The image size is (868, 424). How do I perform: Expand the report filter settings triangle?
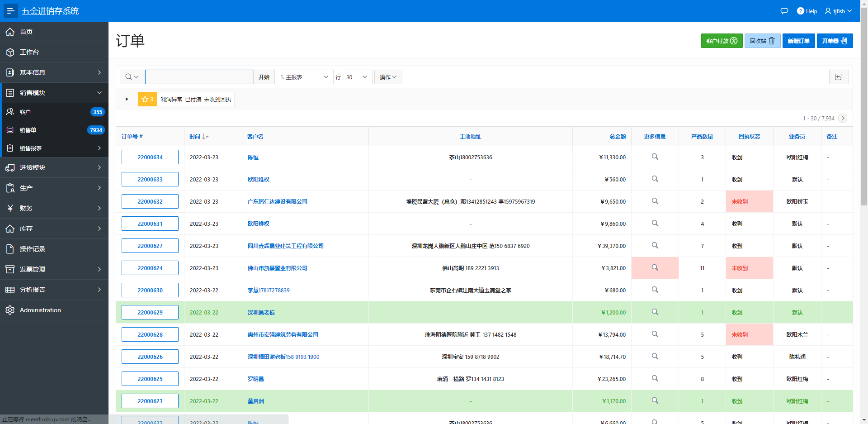(x=127, y=99)
